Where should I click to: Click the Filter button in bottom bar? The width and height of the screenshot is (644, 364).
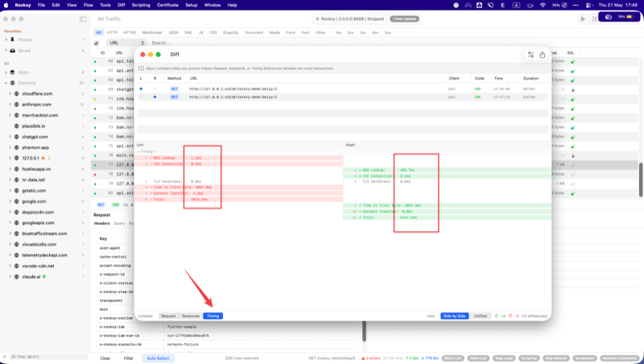(x=129, y=358)
